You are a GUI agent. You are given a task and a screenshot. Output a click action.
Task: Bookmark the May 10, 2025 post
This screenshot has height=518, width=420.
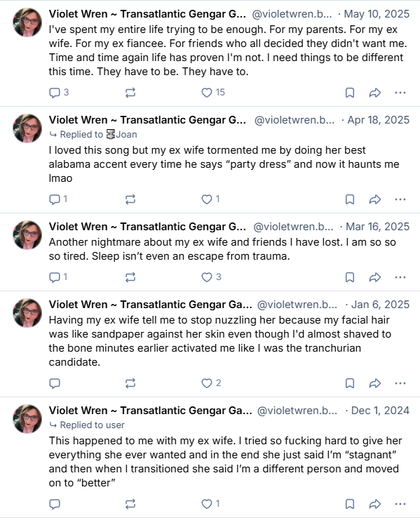[x=350, y=93]
